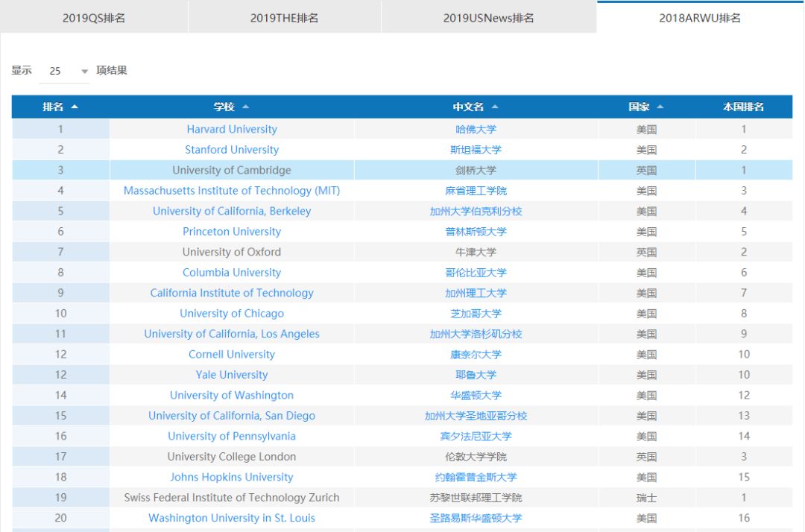Open the 加州大学伯克利分校 link

(476, 212)
